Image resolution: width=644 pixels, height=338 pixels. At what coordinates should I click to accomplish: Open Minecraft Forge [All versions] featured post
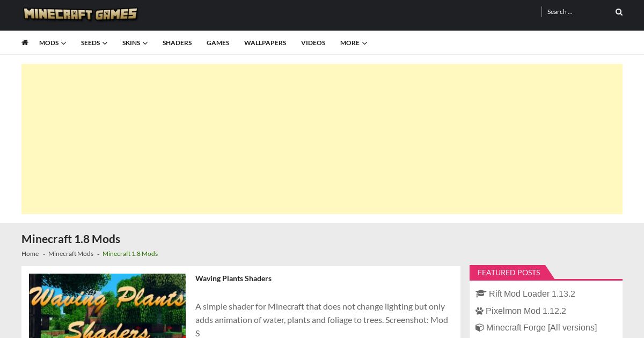(541, 328)
